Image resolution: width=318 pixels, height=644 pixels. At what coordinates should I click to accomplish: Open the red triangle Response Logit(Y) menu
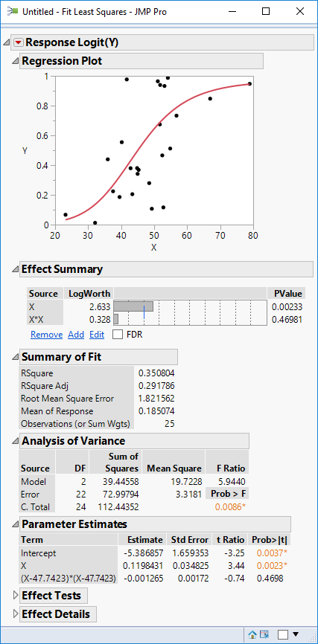click(19, 42)
